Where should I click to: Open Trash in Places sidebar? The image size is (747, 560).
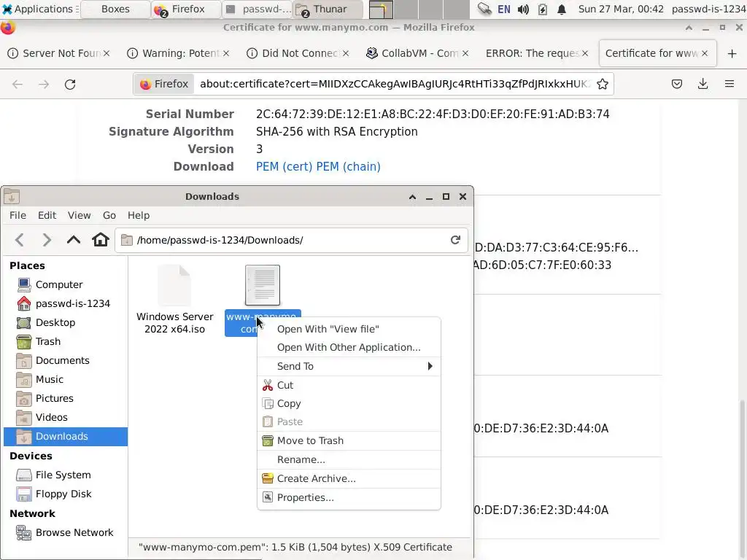[65, 341]
